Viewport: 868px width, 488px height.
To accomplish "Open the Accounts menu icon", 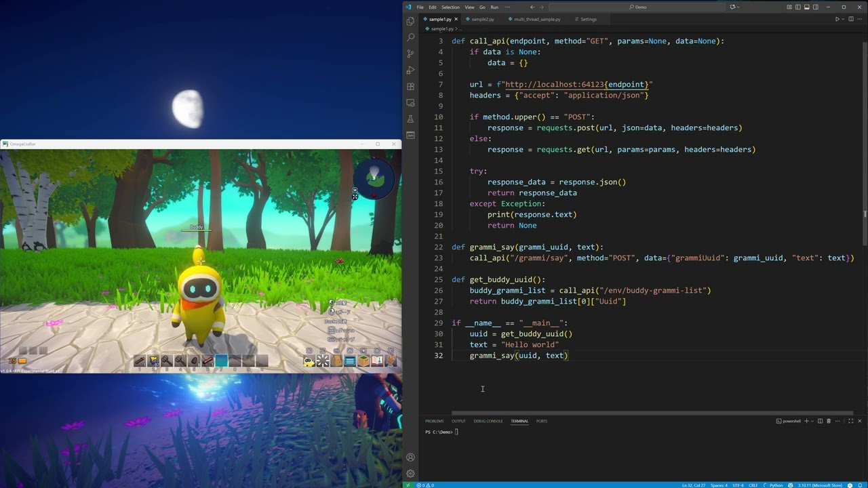I will [x=410, y=457].
